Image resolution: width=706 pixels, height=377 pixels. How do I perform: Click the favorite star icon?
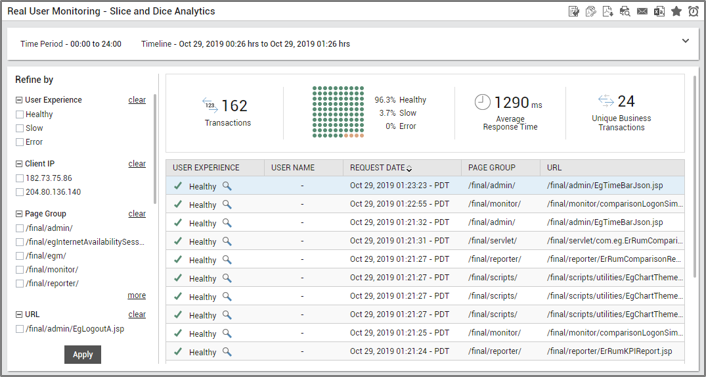pyautogui.click(x=676, y=12)
